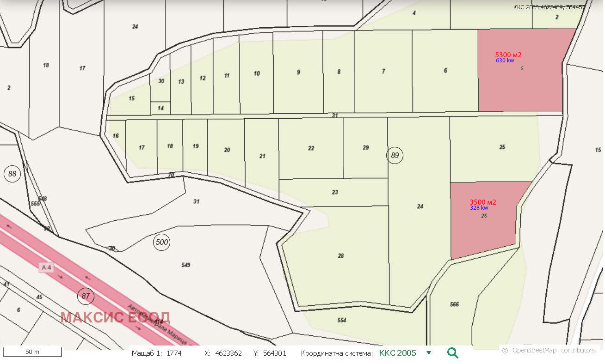Click the scale value 1774 field
The height and width of the screenshot is (364, 605).
pyautogui.click(x=174, y=353)
